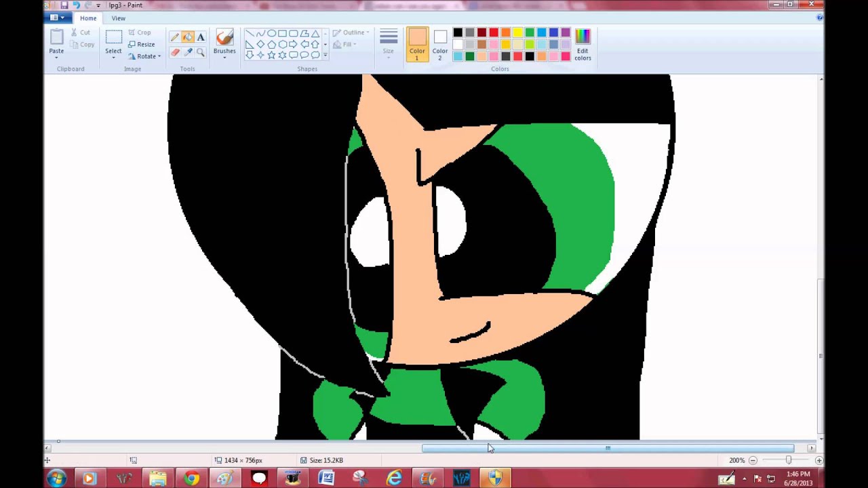
Task: Click the rectangular Select tool icon
Action: coord(113,37)
